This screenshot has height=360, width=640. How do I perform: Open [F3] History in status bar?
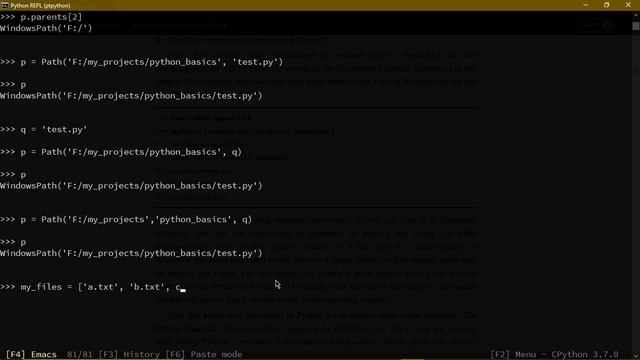(130, 354)
